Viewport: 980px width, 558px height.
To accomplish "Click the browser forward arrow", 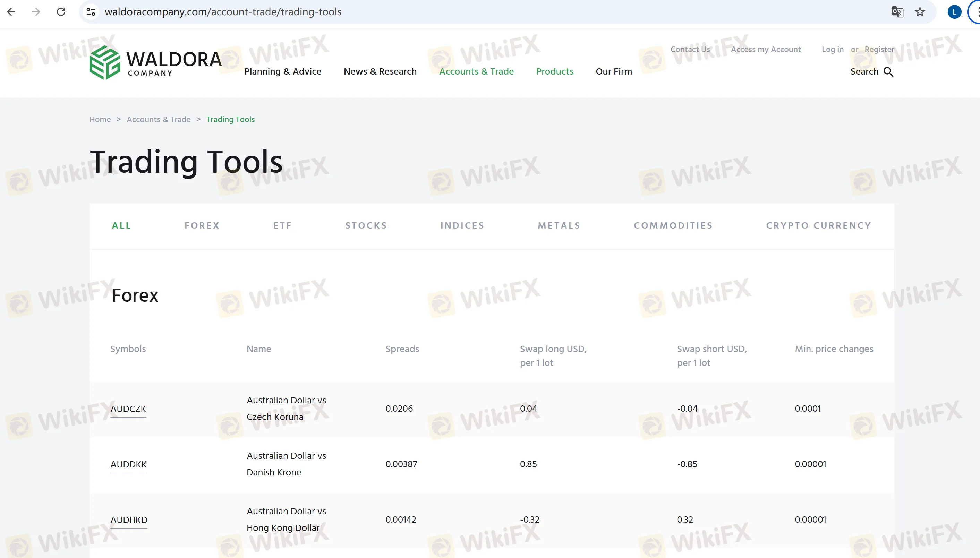I will coord(36,12).
